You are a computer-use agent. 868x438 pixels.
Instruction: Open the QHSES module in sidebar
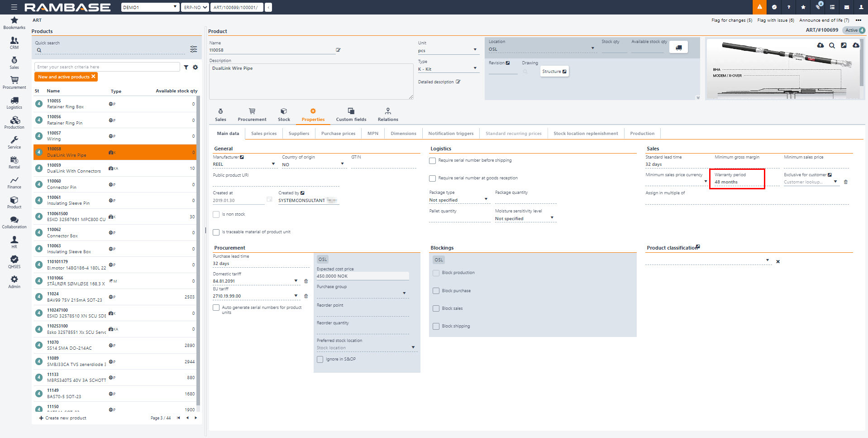click(x=14, y=261)
